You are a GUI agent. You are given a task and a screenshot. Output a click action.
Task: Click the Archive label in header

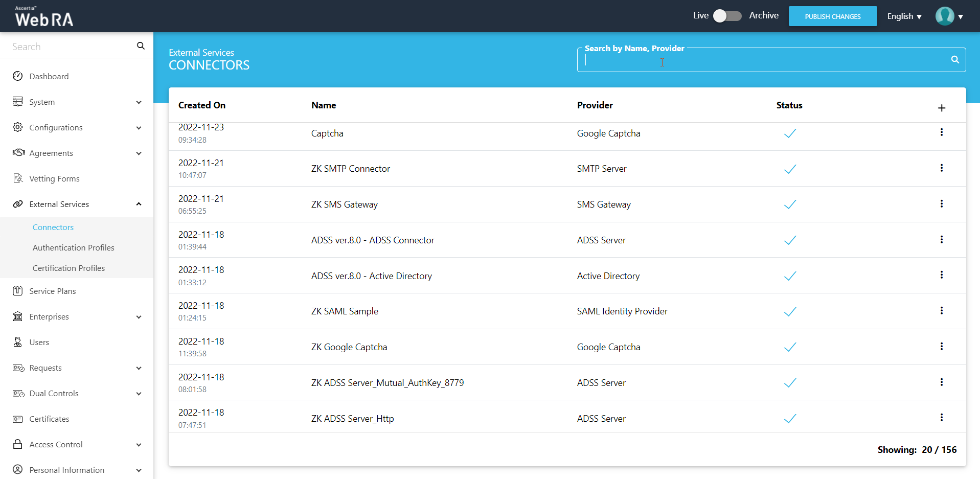764,15
